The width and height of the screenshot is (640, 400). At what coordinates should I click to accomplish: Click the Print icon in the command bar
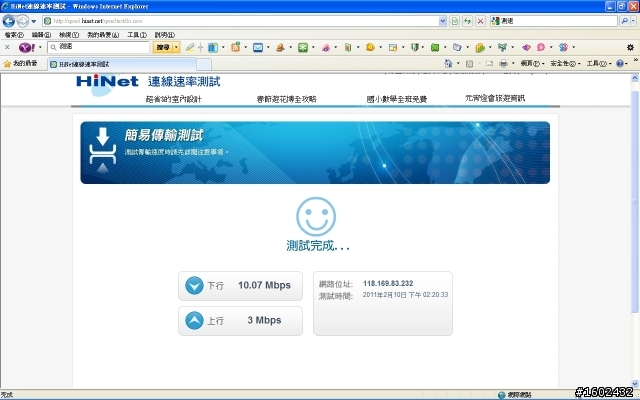click(x=504, y=63)
